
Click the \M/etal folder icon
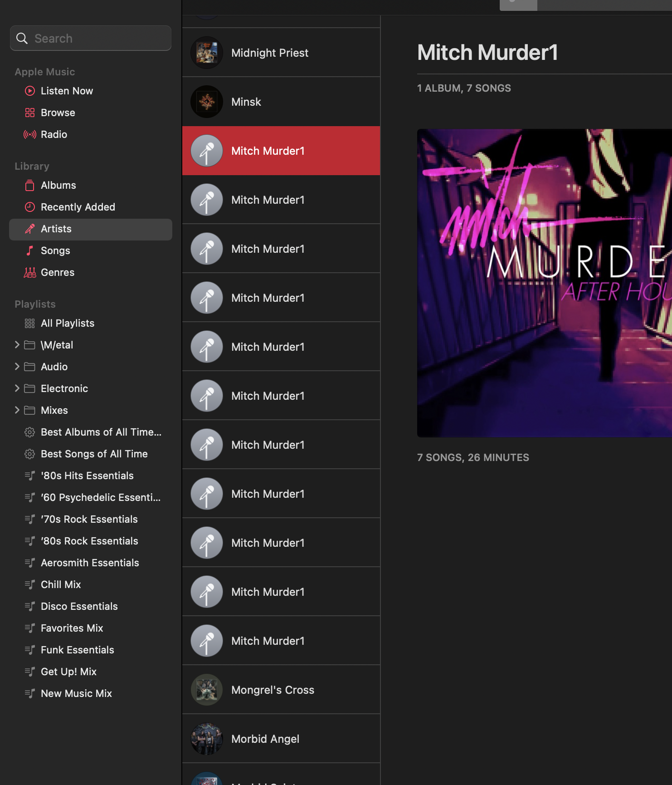coord(30,345)
